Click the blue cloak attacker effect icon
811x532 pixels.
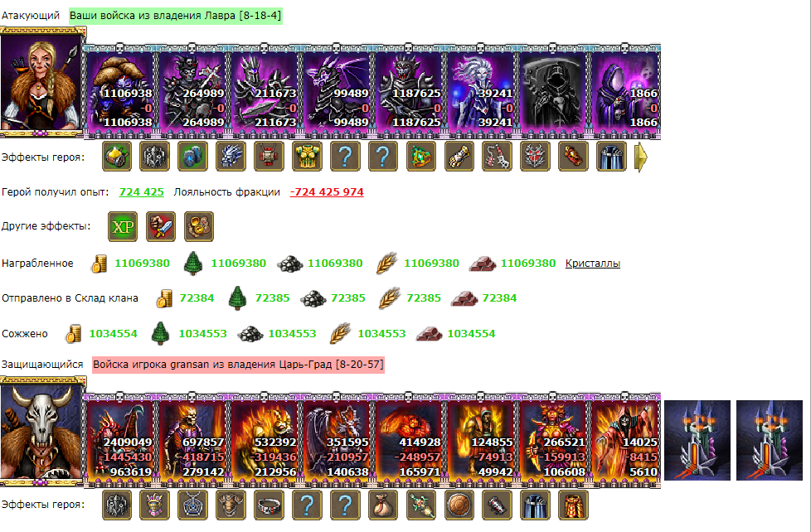click(x=611, y=157)
